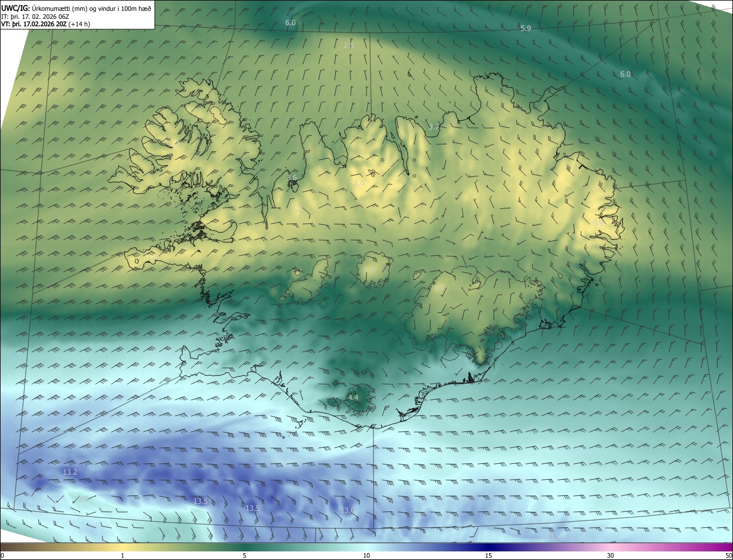Click the "UWC/IG:" bold header label
The image size is (733, 560).
(15, 7)
